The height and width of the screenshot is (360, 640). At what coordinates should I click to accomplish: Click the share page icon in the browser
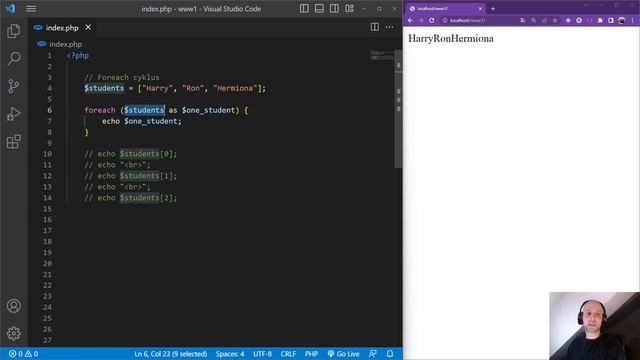[x=544, y=20]
